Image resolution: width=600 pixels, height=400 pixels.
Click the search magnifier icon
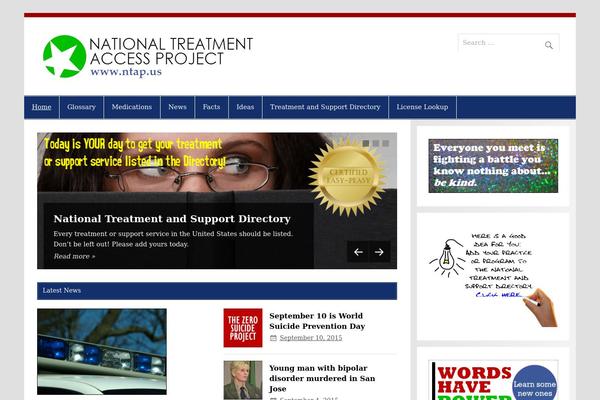point(549,45)
